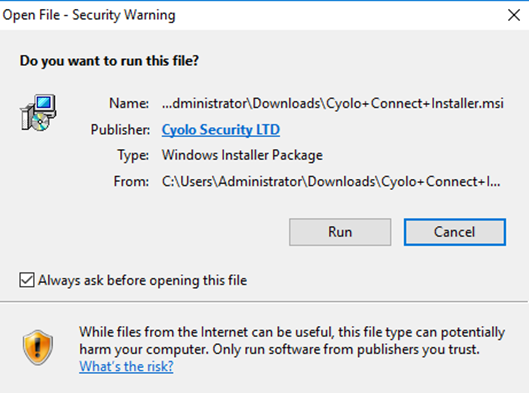Click the 'Publisher:' field label

click(x=120, y=130)
